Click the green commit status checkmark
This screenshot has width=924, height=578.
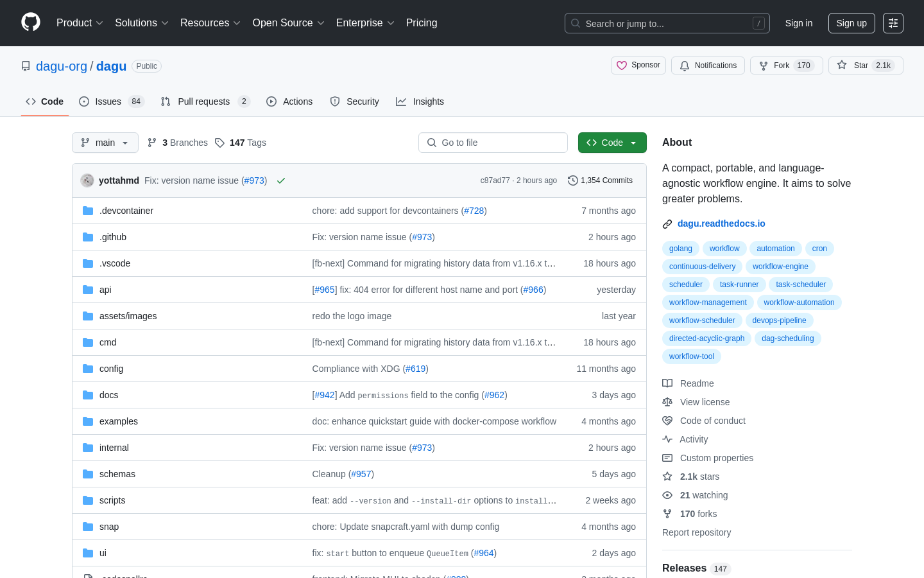click(280, 180)
